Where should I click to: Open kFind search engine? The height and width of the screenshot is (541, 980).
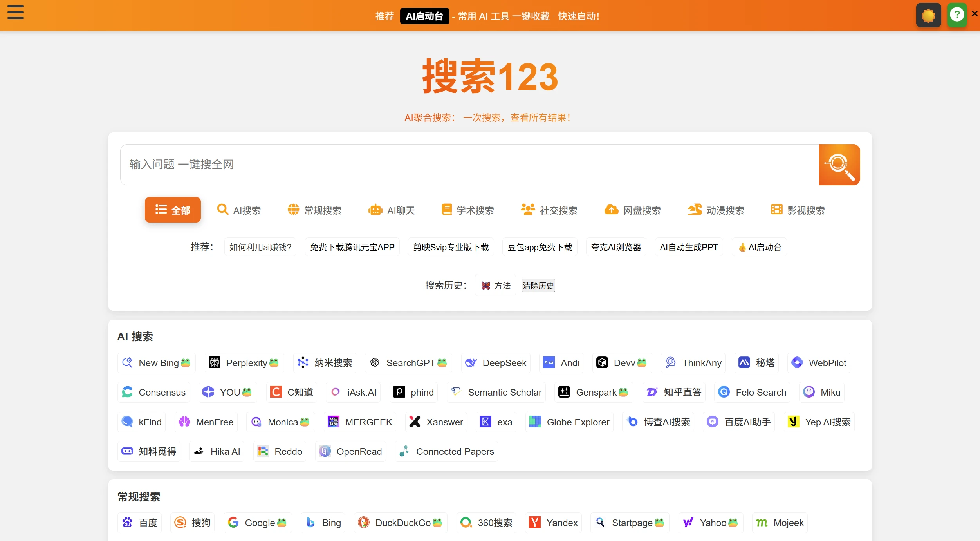click(142, 422)
